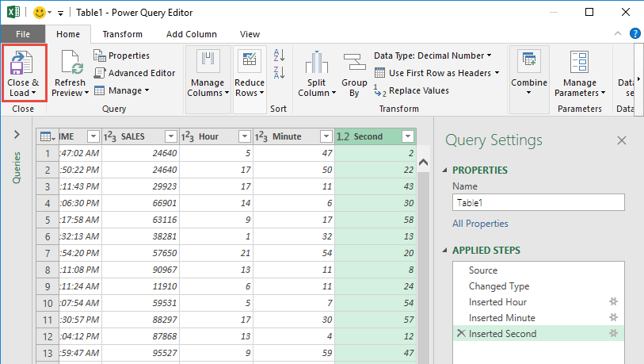The image size is (644, 364).
Task: Open the blue help question mark
Action: (635, 34)
